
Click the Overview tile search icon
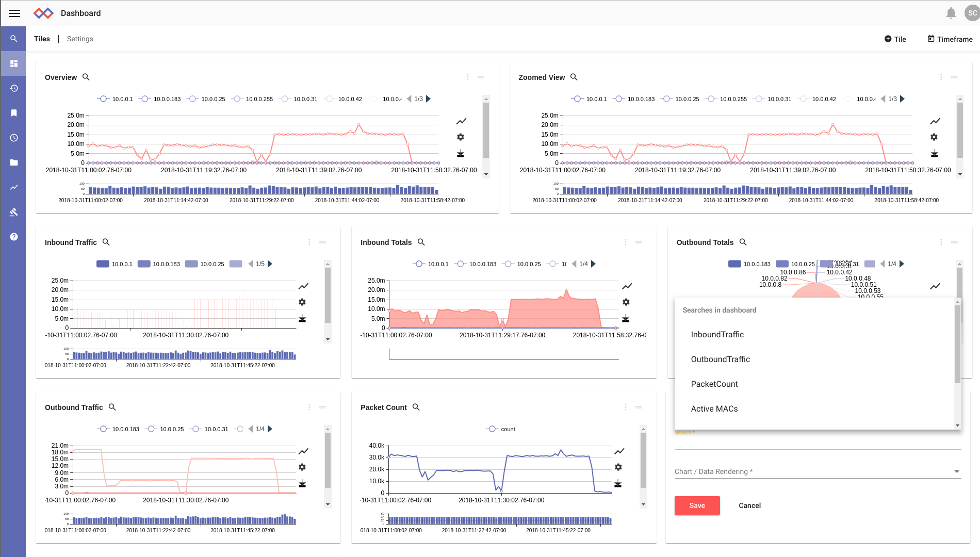pyautogui.click(x=86, y=77)
